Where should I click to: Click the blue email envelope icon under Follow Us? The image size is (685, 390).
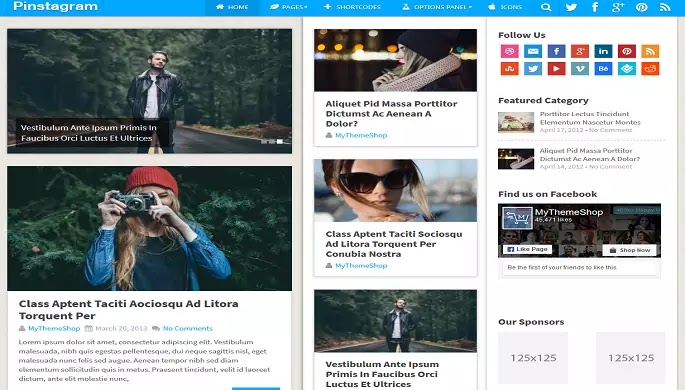pos(533,51)
